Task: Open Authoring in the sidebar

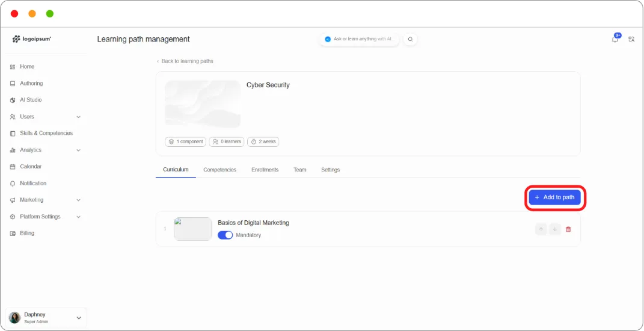Action: [x=31, y=83]
